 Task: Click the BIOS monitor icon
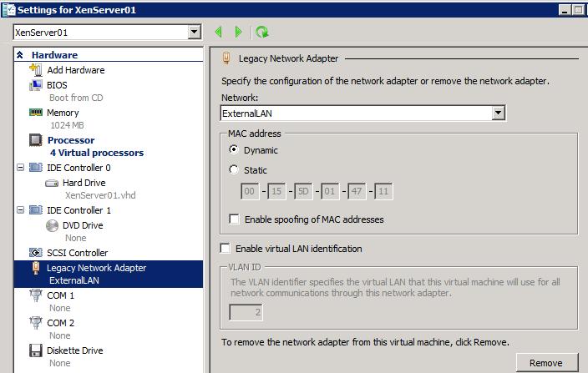click(x=36, y=85)
